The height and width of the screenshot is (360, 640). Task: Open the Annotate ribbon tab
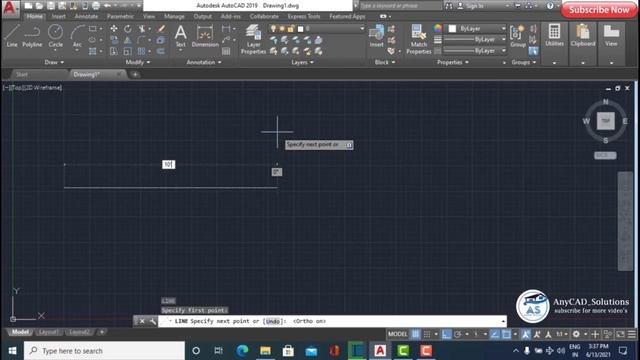coord(86,16)
